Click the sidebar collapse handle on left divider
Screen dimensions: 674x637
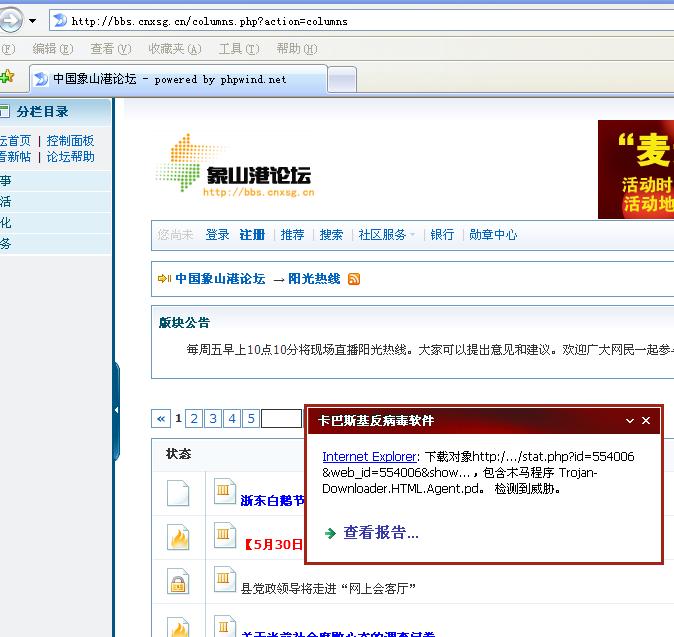116,409
